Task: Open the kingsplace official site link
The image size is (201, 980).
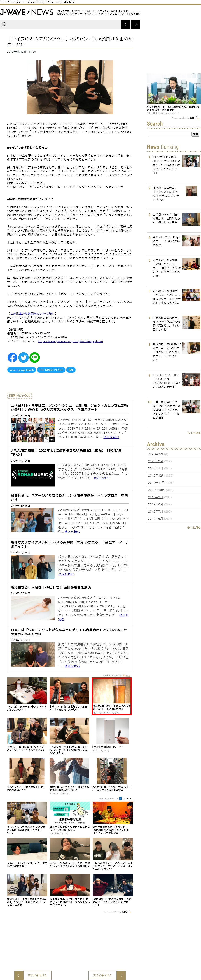Action: coord(70,341)
